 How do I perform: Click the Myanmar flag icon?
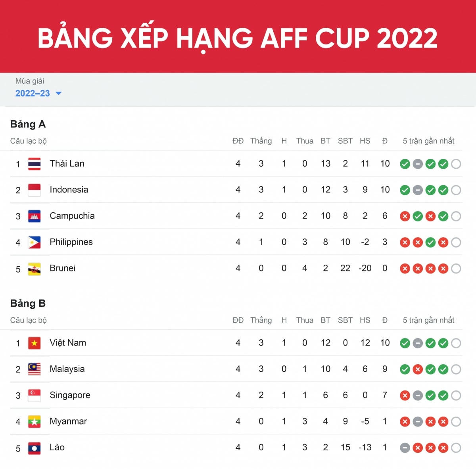pos(35,422)
